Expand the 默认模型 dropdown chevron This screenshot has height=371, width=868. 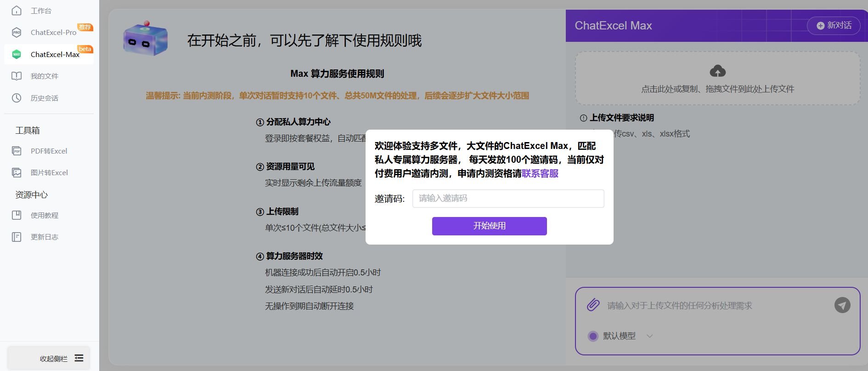pyautogui.click(x=649, y=336)
